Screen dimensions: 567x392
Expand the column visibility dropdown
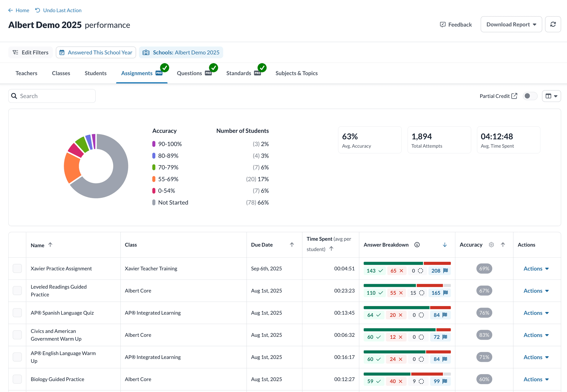coord(551,96)
